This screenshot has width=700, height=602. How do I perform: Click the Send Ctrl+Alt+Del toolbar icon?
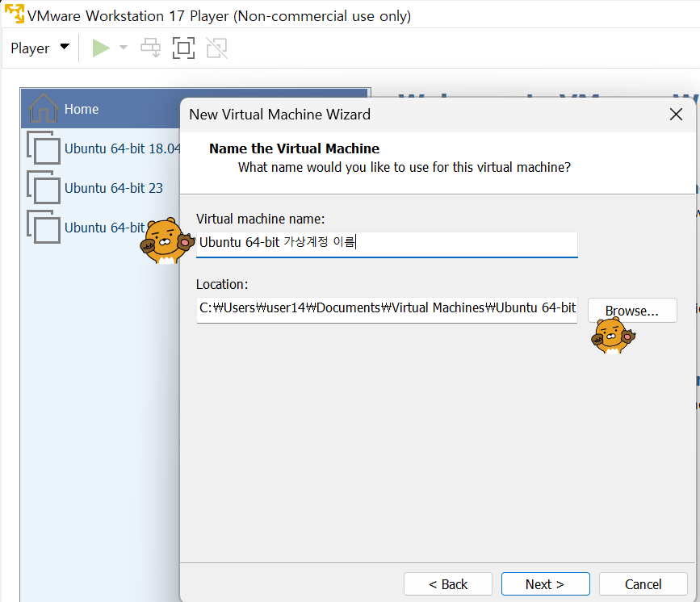tap(150, 48)
